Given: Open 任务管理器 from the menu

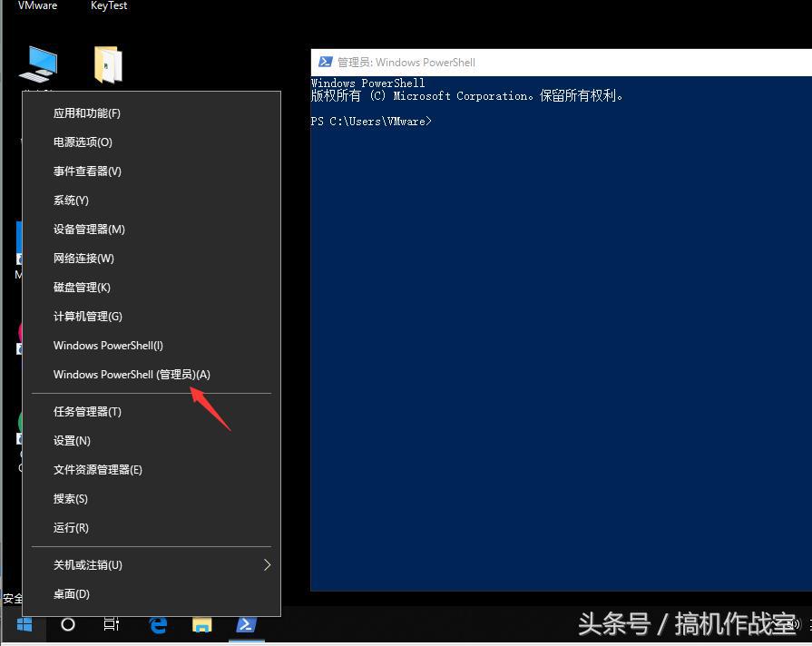Looking at the screenshot, I should point(87,411).
